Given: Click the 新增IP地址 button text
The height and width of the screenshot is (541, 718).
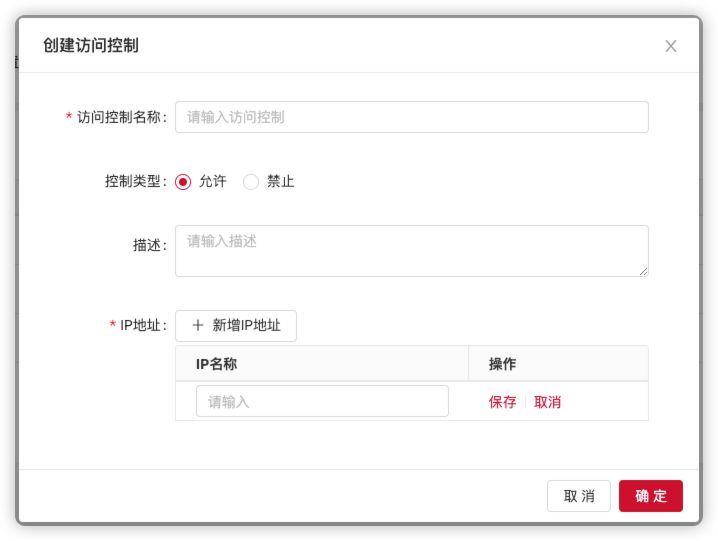Looking at the screenshot, I should pyautogui.click(x=246, y=325).
